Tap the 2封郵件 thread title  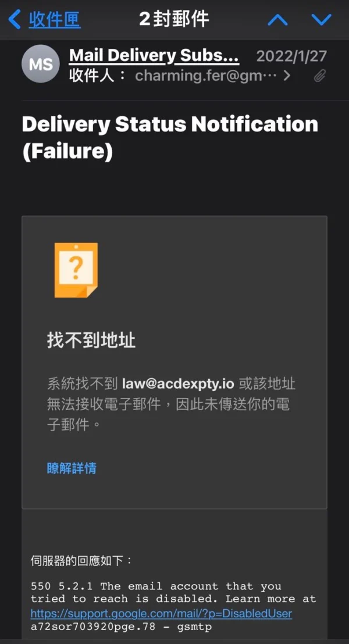[174, 19]
